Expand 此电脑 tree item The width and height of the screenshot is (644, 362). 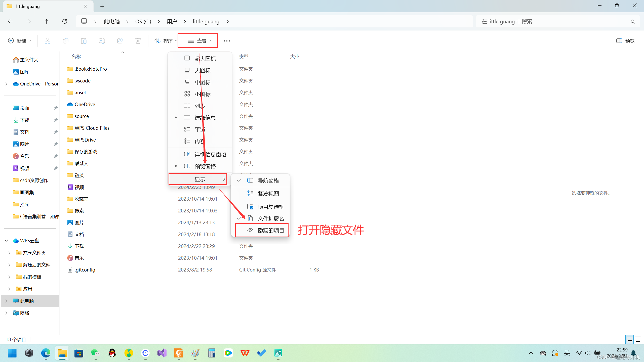tap(6, 301)
